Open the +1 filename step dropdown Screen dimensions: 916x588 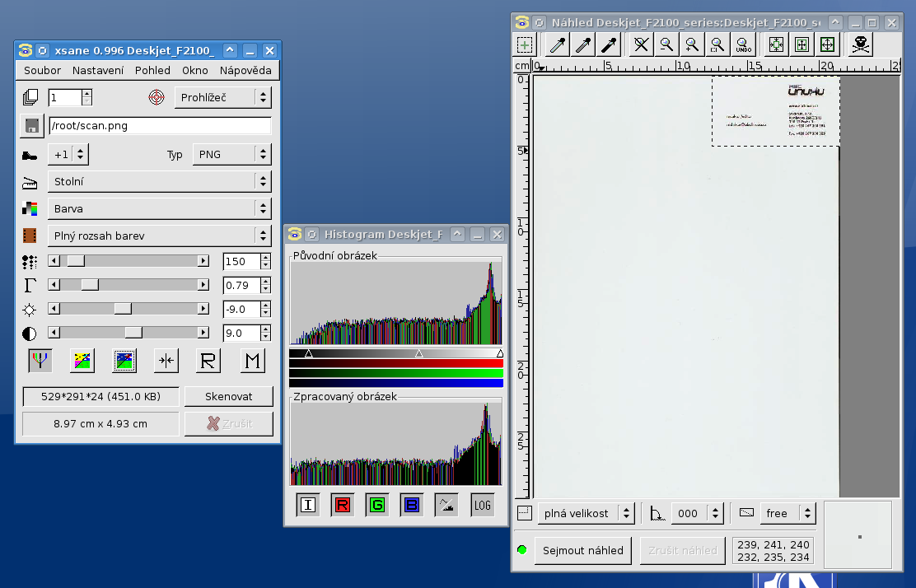tap(68, 155)
